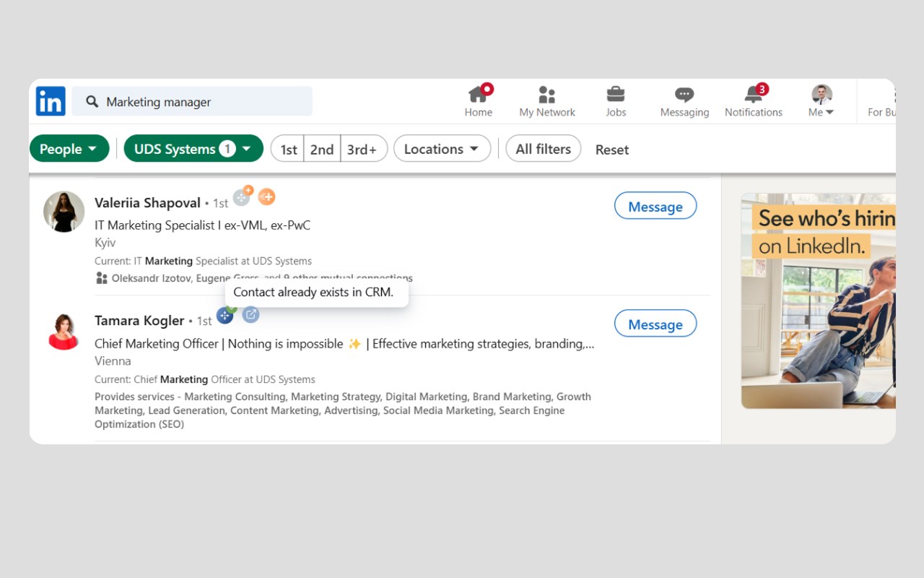The image size is (924, 578).
Task: Open Valeriia Shapoval's profile photo
Action: pos(64,212)
